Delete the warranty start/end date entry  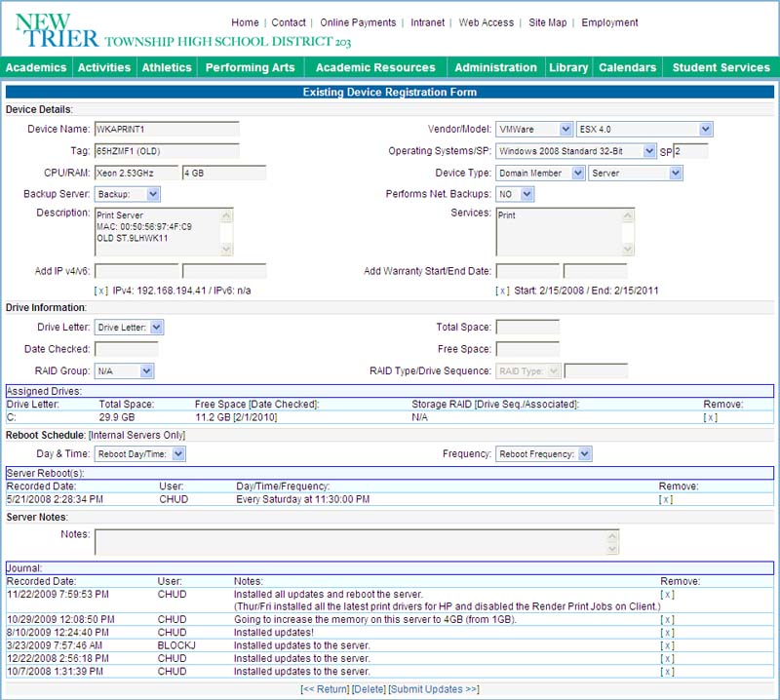point(502,291)
